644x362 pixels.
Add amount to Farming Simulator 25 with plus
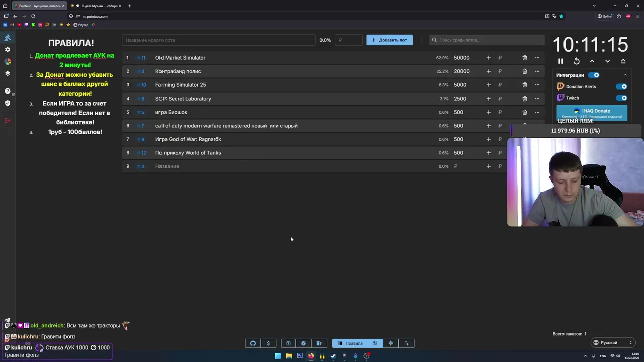tap(488, 85)
